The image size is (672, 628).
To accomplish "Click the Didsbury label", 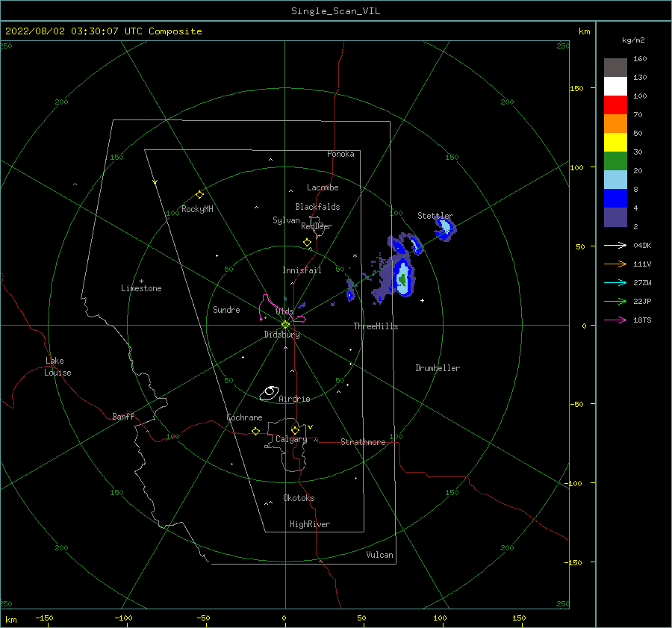I will (x=281, y=335).
